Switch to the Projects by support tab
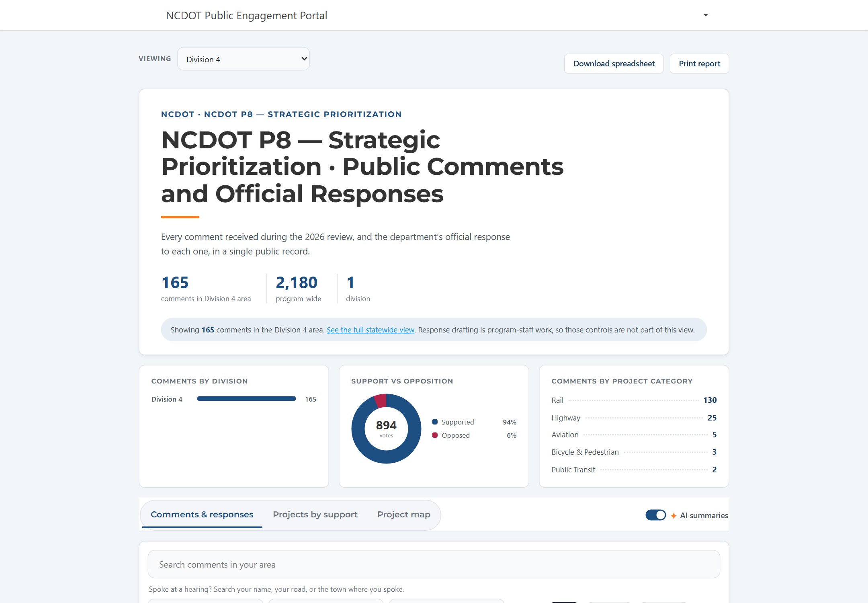This screenshot has height=603, width=868. [315, 515]
